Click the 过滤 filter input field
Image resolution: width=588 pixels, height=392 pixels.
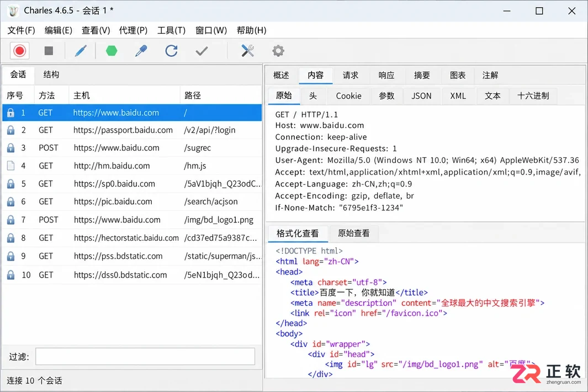click(145, 356)
